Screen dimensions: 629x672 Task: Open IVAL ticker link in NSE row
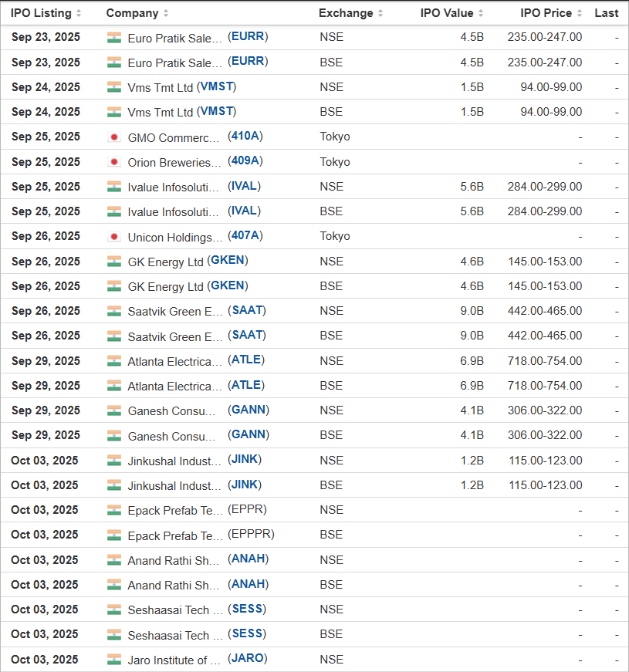[245, 186]
